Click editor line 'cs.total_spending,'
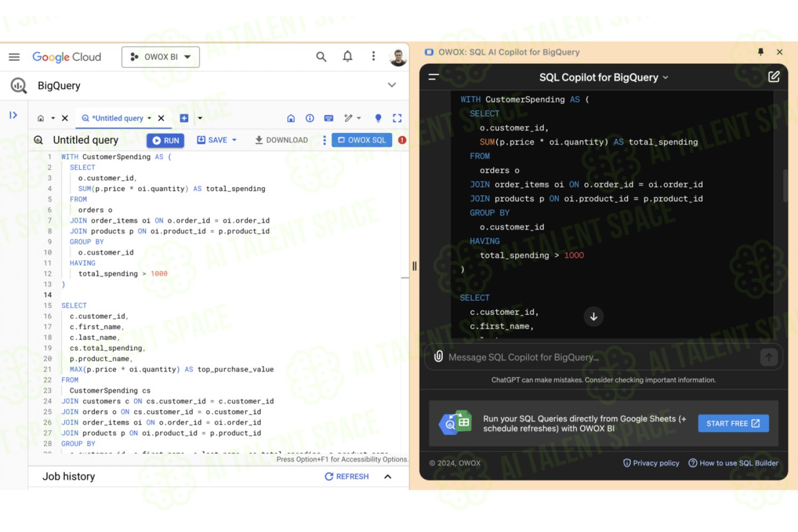Image resolution: width=798 pixels, height=532 pixels. tap(107, 348)
